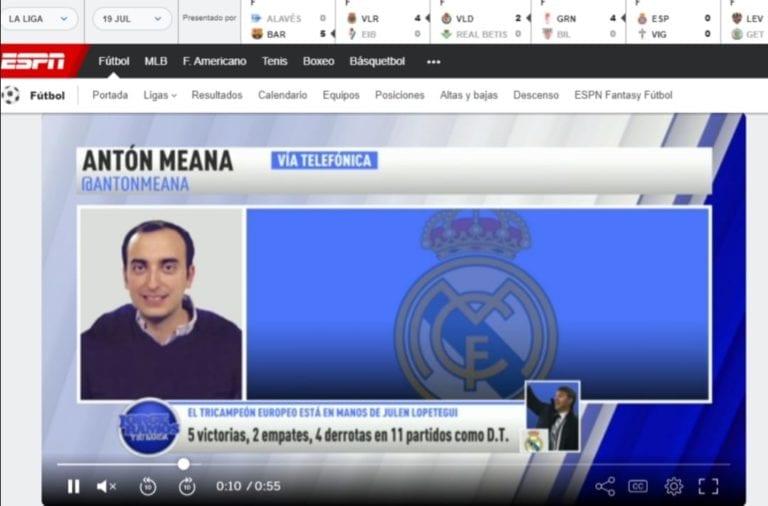This screenshot has height=506, width=768.
Task: Open the Posiciones link
Action: [399, 95]
